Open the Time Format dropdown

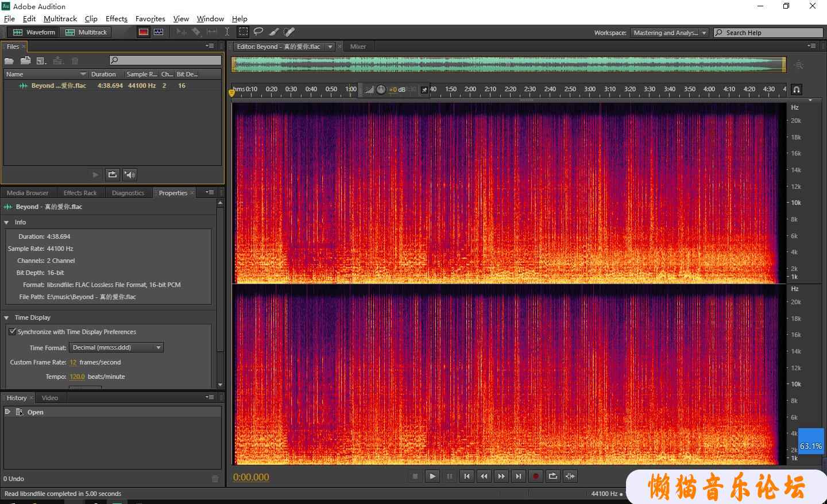point(117,347)
